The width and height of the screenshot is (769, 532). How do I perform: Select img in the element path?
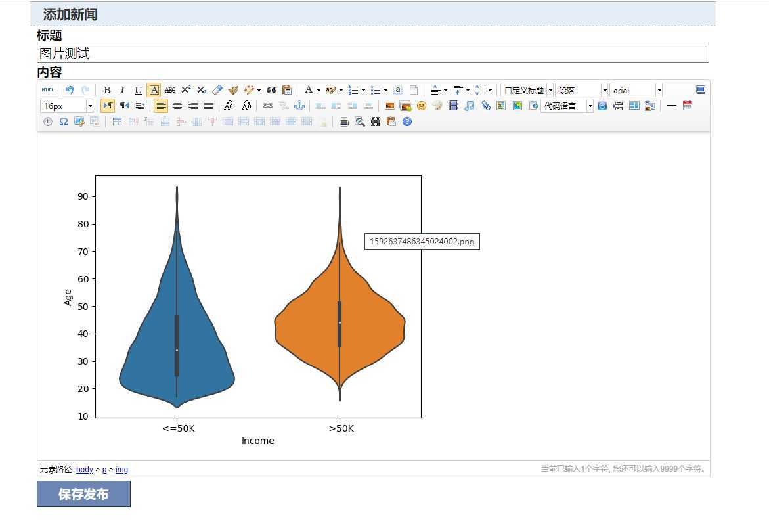(x=121, y=469)
